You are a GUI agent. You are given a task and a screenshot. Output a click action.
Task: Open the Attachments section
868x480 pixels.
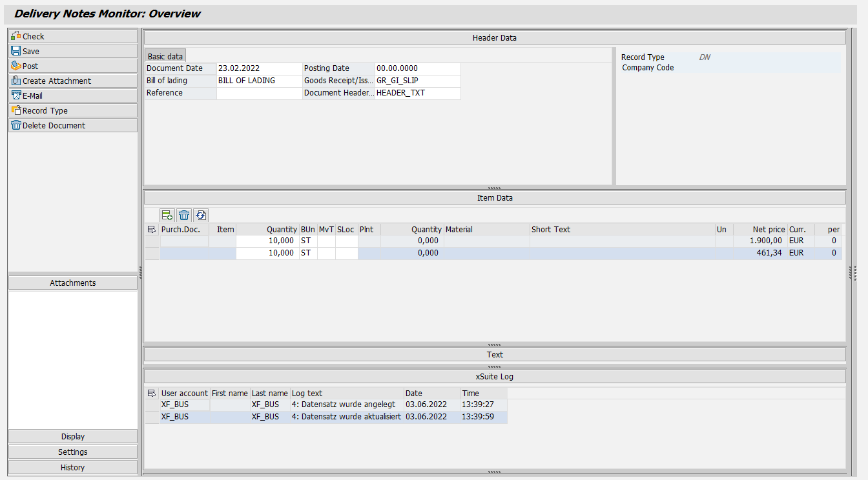tap(72, 282)
